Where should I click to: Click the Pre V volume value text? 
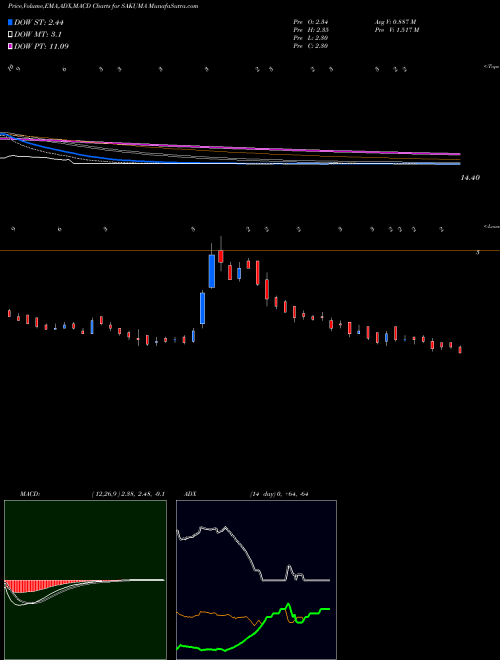click(397, 30)
